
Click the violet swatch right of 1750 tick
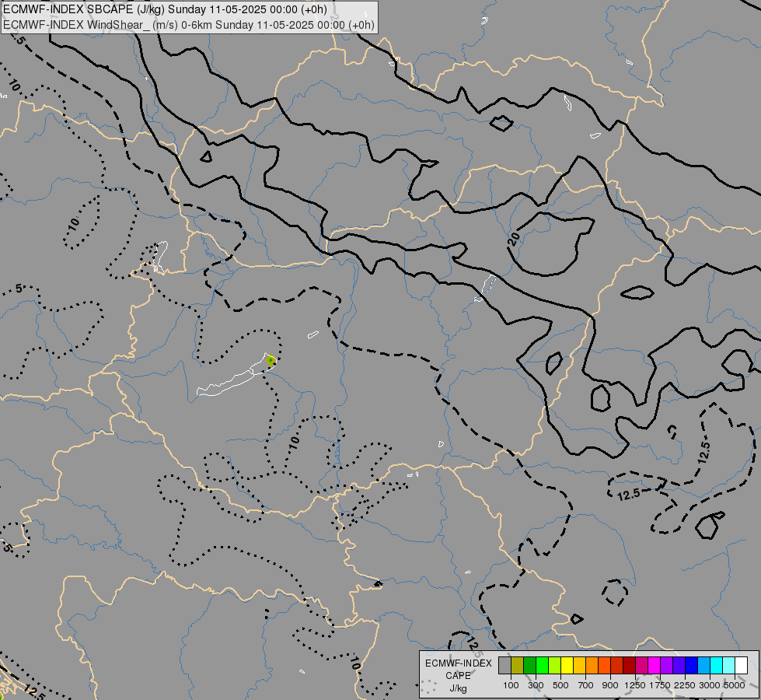(667, 666)
